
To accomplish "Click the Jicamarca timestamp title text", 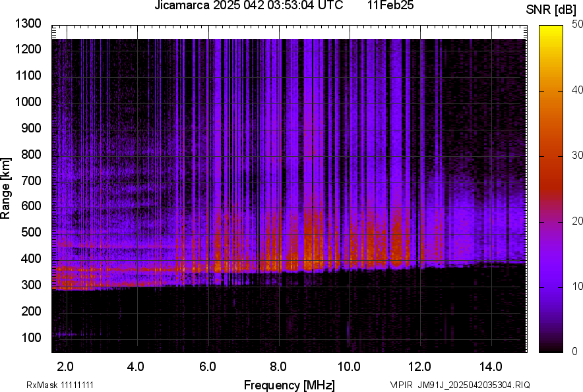I will point(248,6).
